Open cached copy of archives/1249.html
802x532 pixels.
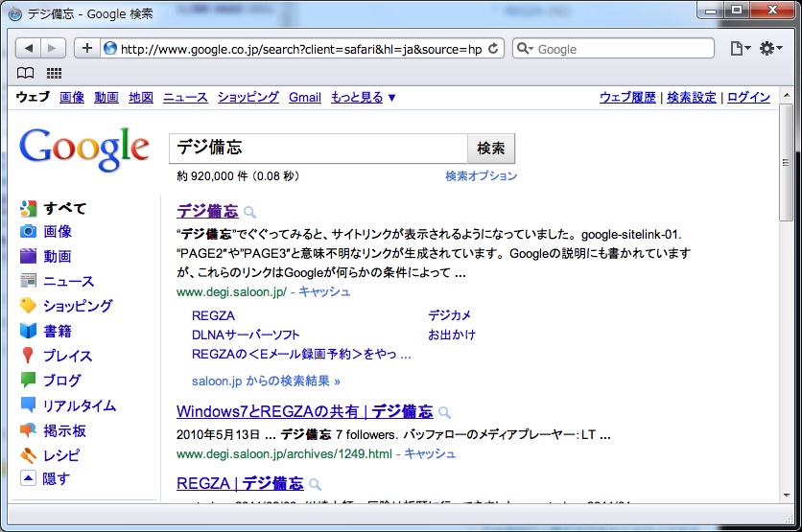click(x=430, y=453)
